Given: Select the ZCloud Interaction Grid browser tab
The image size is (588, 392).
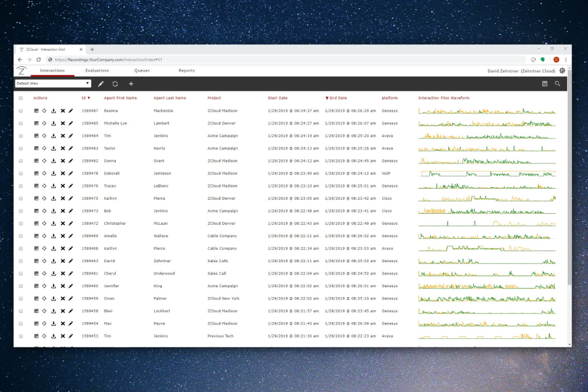Looking at the screenshot, I should point(50,50).
